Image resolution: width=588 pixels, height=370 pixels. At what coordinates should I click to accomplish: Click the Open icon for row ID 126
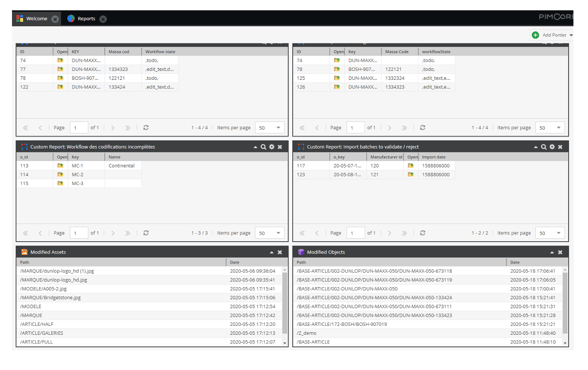[337, 87]
